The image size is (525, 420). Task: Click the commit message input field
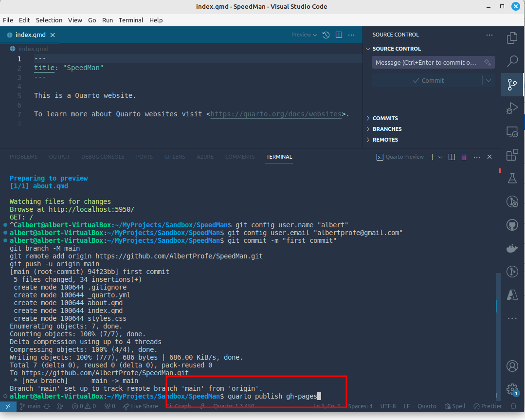click(433, 62)
